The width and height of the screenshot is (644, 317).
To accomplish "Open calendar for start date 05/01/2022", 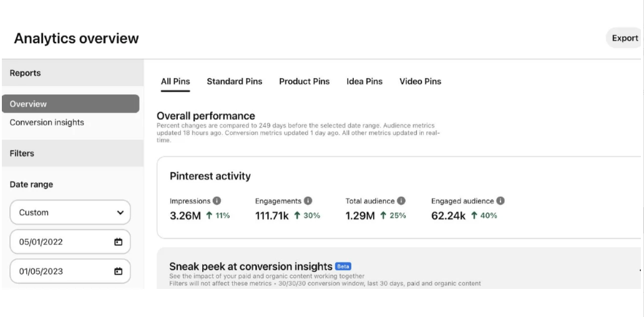I will point(119,242).
